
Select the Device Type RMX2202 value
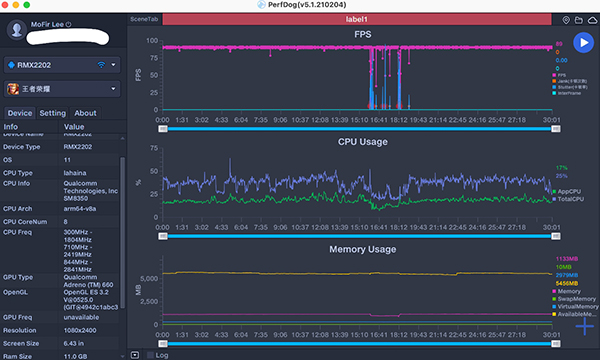tap(78, 147)
